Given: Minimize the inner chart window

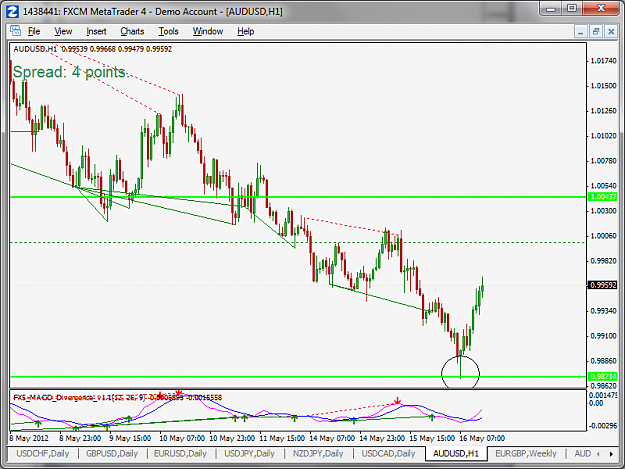Looking at the screenshot, I should (581, 31).
